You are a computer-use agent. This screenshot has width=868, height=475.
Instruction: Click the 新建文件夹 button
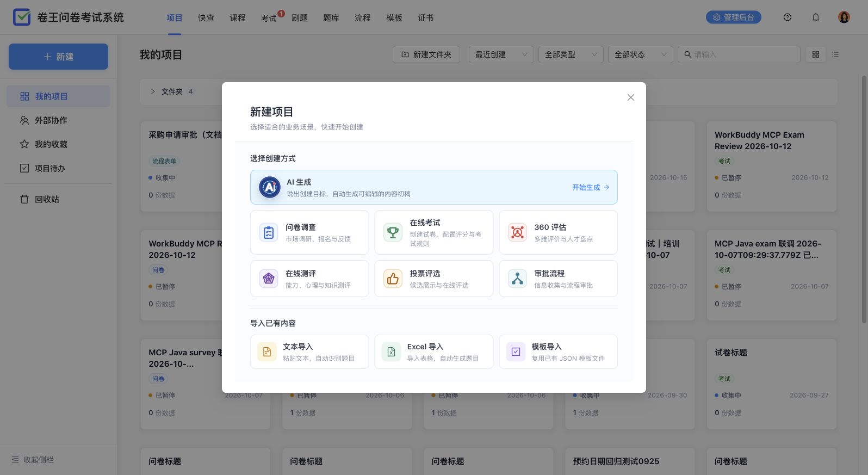coord(426,54)
